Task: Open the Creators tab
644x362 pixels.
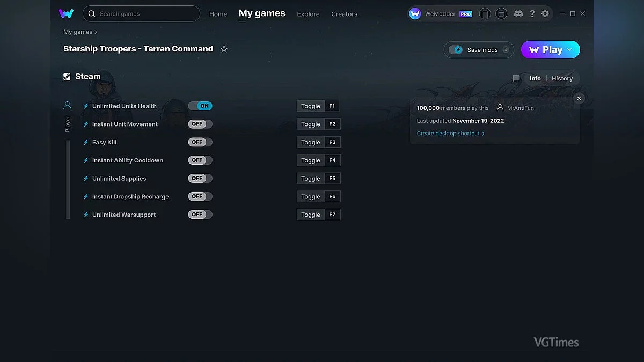Action: coord(344,14)
